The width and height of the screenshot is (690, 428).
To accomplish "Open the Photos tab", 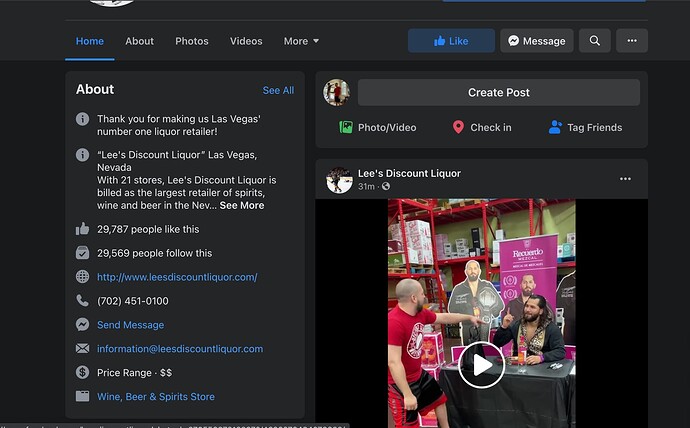I will coord(192,41).
